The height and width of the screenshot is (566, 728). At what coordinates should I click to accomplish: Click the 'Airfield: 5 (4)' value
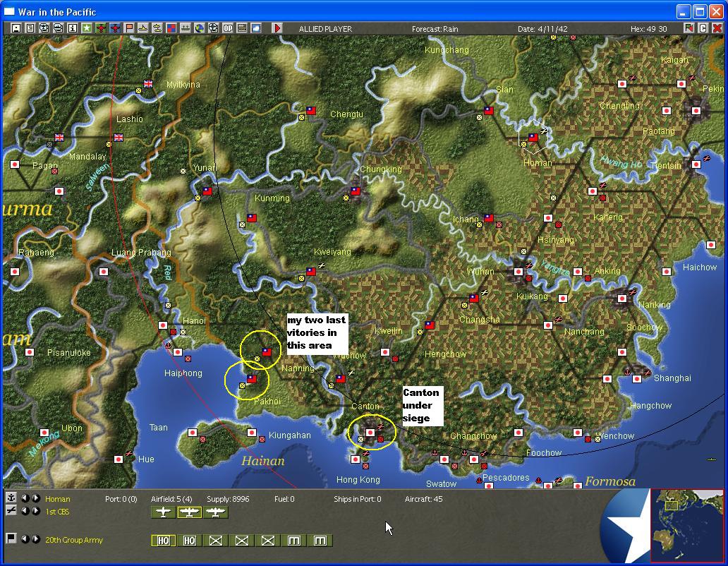(171, 499)
